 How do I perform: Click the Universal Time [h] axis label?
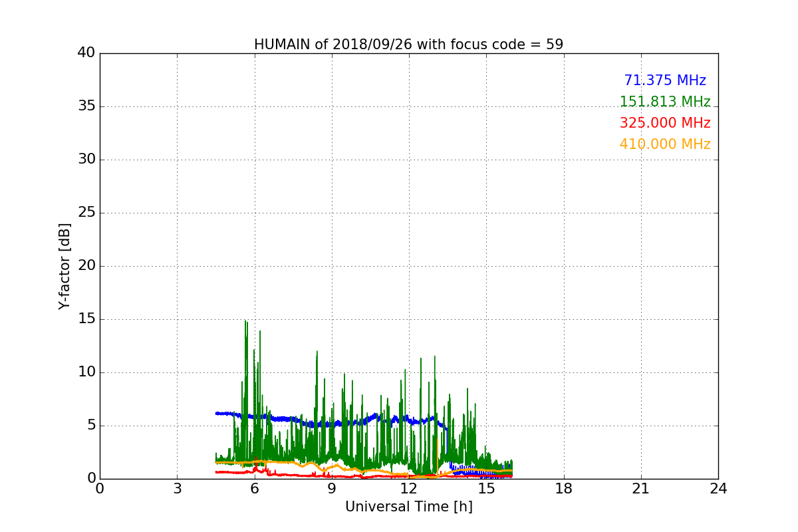click(x=408, y=507)
